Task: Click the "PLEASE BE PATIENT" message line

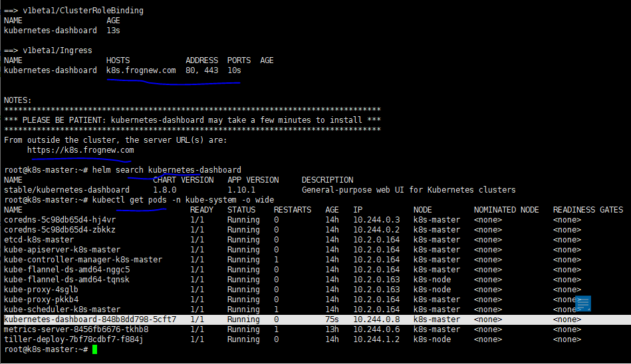Action: click(x=192, y=120)
